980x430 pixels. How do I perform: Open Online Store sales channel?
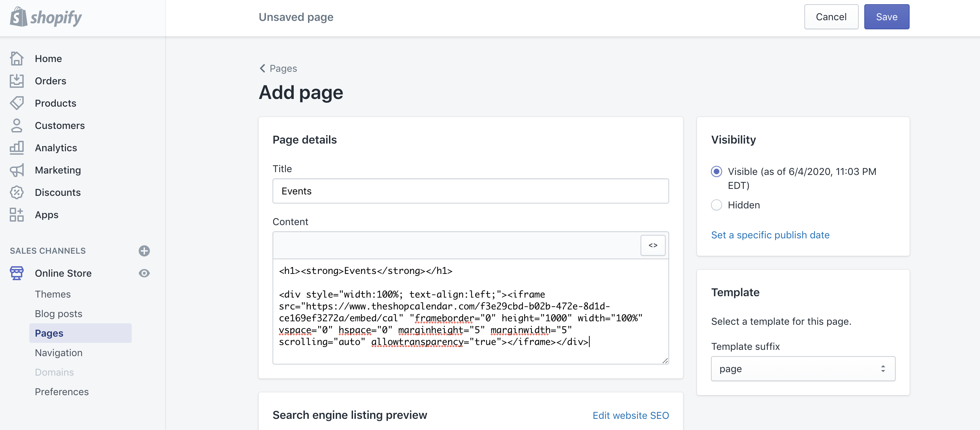pos(63,273)
